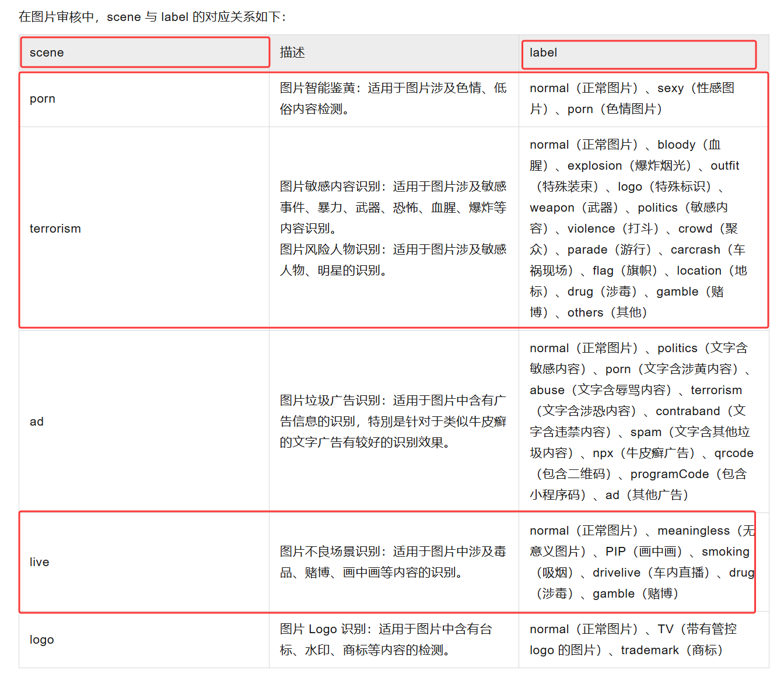Click 'meaningless' in live labels
Image resolution: width=784 pixels, height=681 pixels.
(694, 531)
